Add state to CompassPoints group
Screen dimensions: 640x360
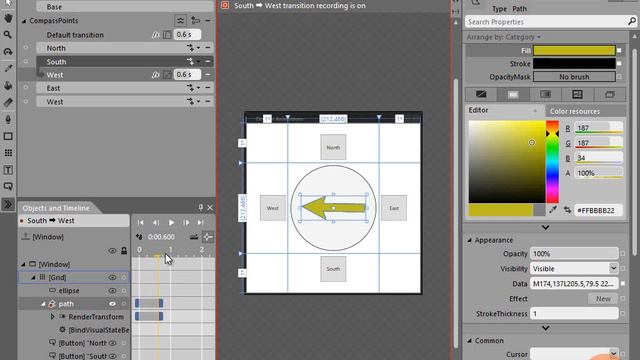(x=196, y=20)
